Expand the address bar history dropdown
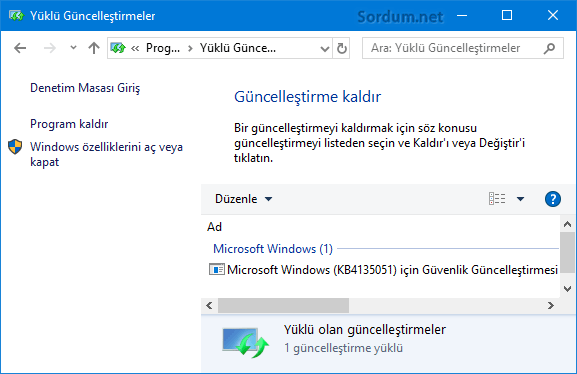Screen dimensions: 577x374 (325, 48)
